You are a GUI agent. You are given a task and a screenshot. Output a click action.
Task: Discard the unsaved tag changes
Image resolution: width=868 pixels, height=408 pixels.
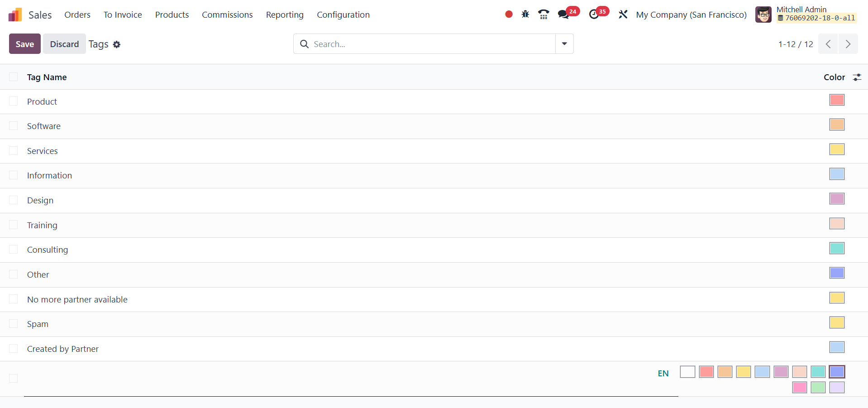(x=64, y=44)
